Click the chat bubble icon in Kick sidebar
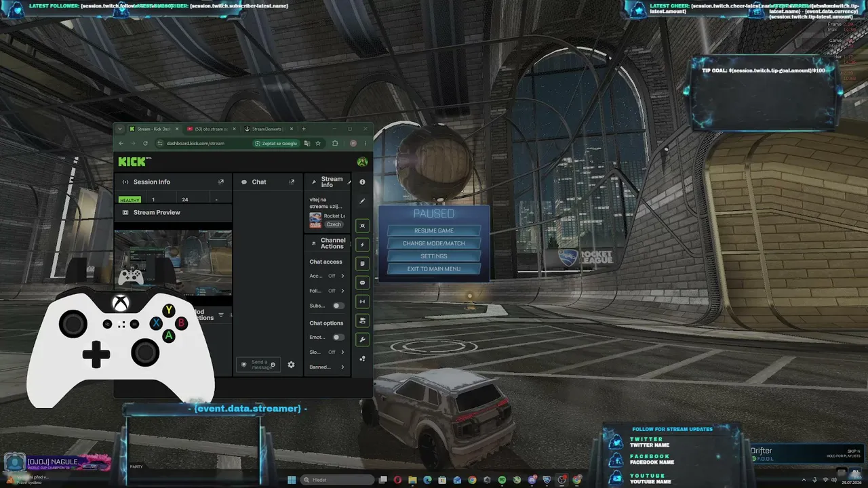Viewport: 868px width, 488px height. [x=362, y=282]
